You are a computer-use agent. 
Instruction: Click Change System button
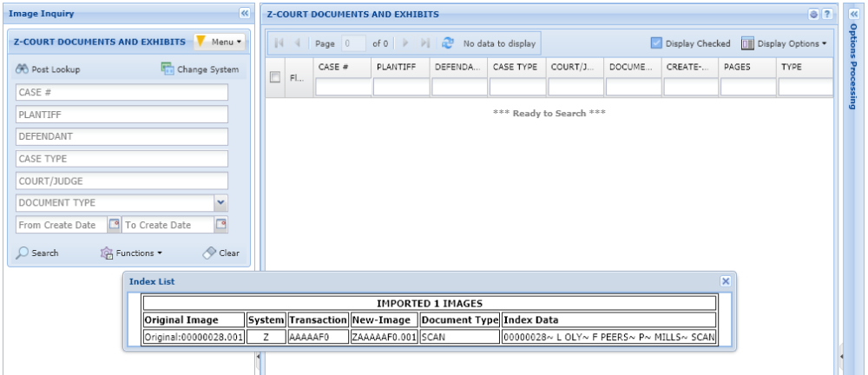pyautogui.click(x=200, y=69)
